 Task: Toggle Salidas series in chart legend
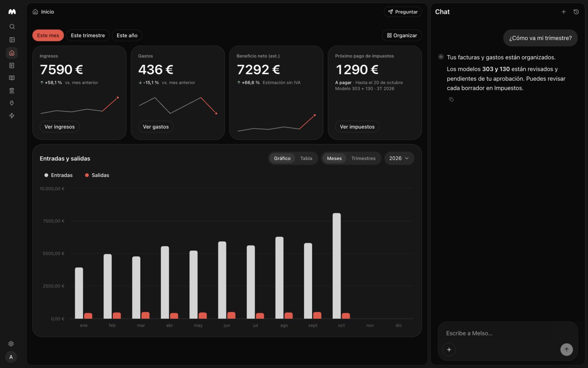click(97, 175)
